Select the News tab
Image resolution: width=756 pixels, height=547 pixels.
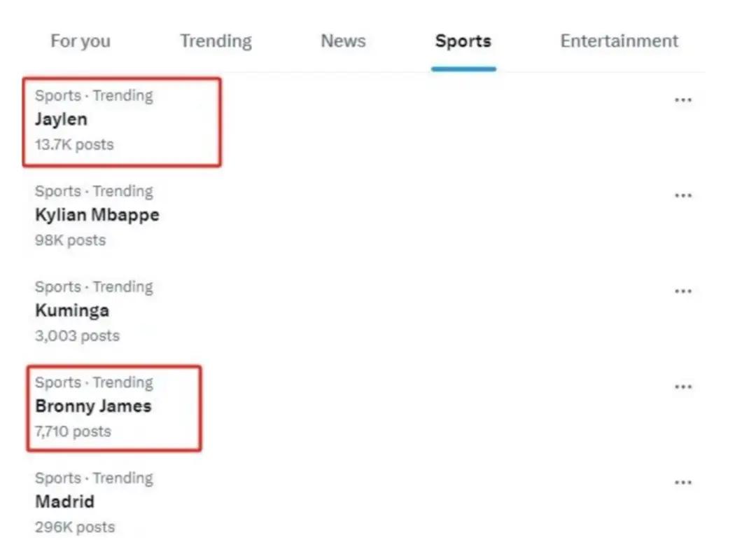pos(343,41)
